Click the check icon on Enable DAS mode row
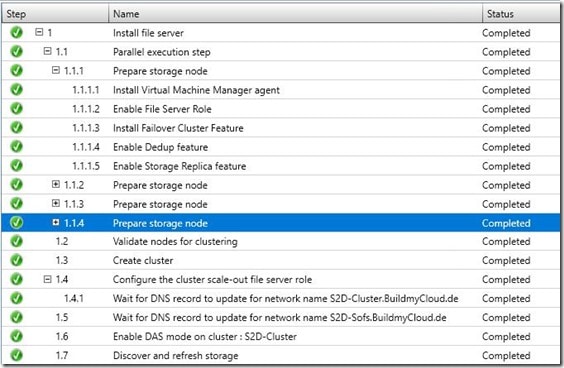 pos(16,336)
